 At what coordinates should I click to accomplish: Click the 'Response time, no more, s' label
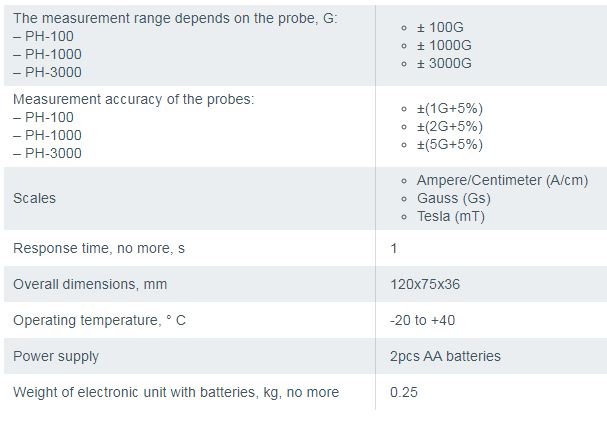click(98, 248)
